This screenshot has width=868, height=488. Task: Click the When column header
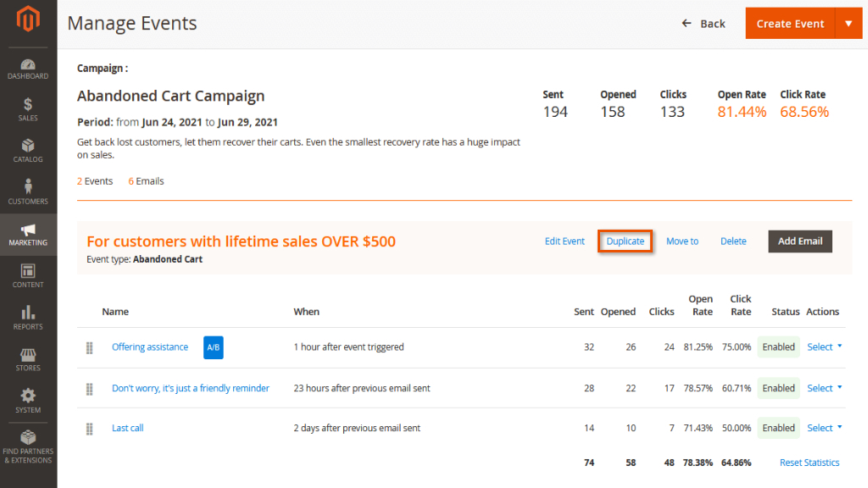point(306,312)
